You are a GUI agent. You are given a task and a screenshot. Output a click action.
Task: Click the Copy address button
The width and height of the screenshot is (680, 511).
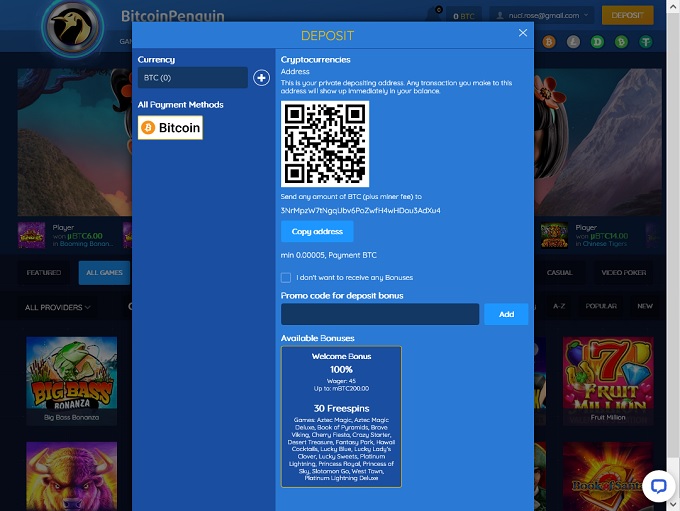(x=316, y=231)
